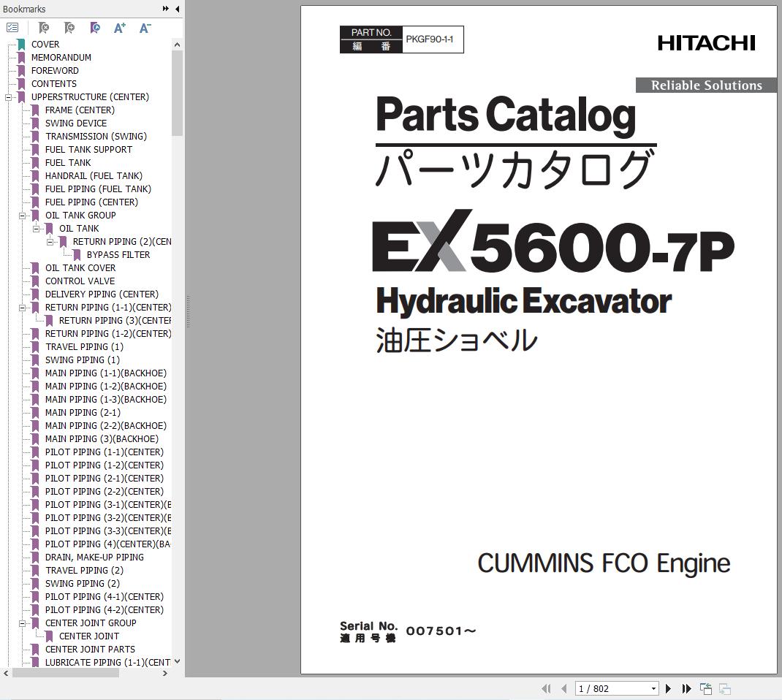Open FUEL PIPING (CENTER) bookmark
Image resolution: width=782 pixels, height=700 pixels.
pyautogui.click(x=91, y=202)
